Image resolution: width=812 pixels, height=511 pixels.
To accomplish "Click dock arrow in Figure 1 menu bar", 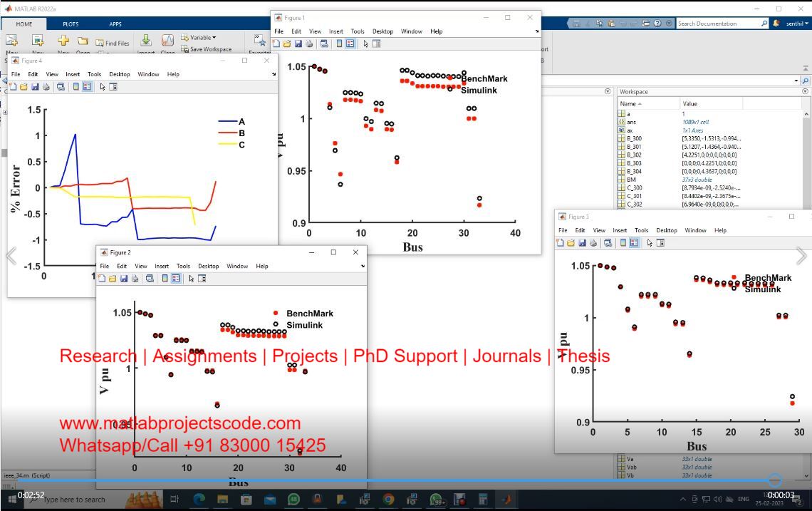I will pos(537,31).
